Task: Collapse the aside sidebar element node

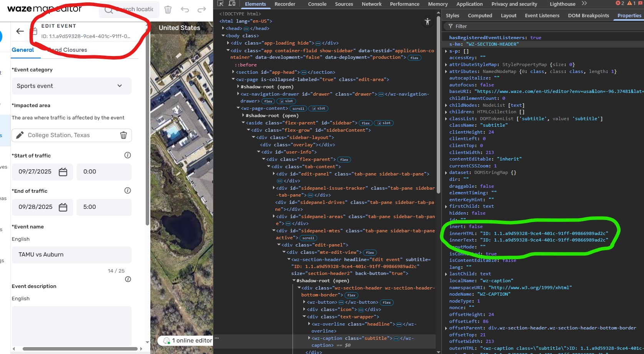Action: (x=243, y=123)
